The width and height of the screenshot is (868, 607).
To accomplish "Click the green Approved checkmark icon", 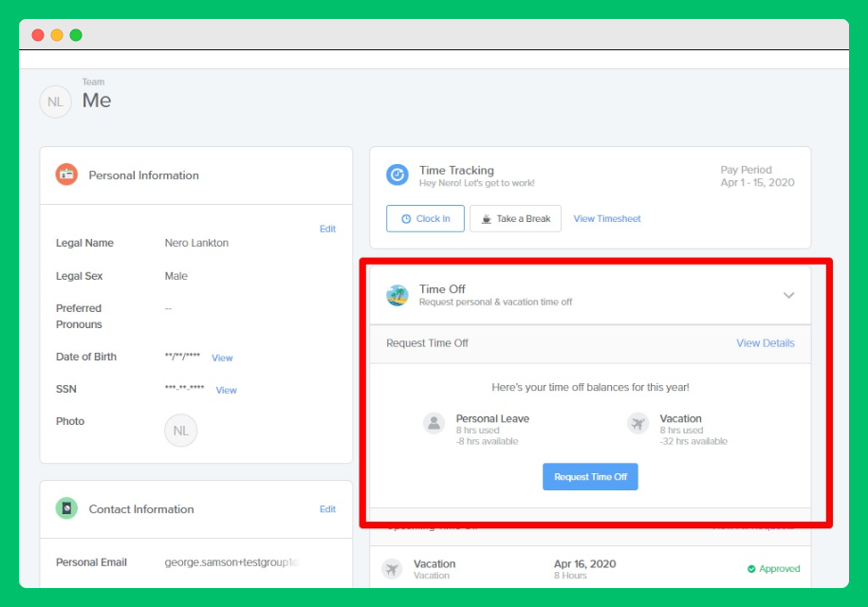I will (x=751, y=569).
